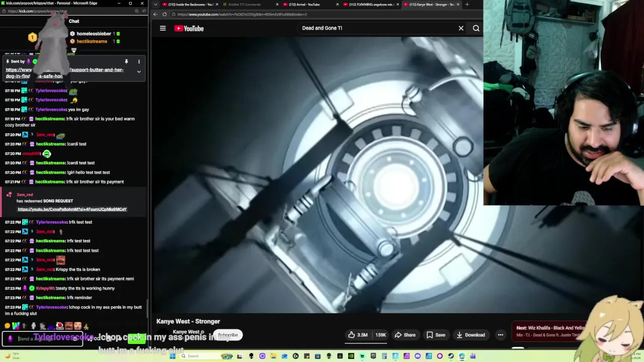Click the green chat send button

(x=136, y=338)
